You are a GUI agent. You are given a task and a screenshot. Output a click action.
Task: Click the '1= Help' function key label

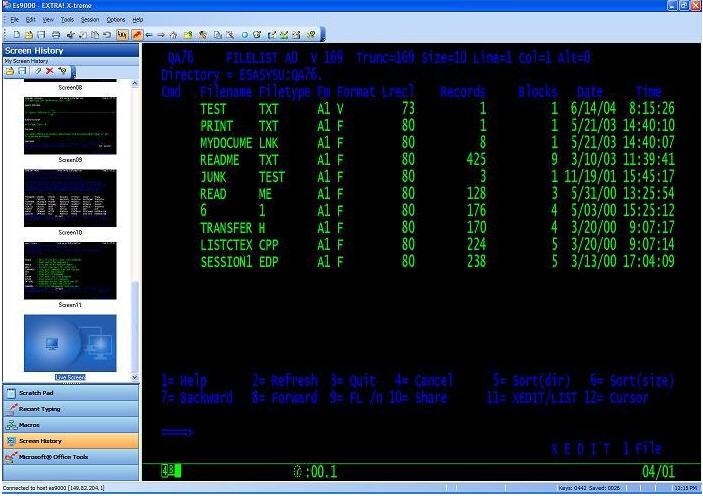pos(184,381)
